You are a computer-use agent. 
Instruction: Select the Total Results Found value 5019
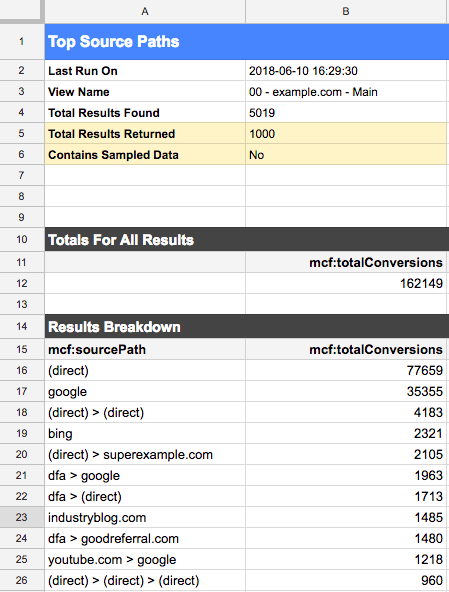(346, 113)
